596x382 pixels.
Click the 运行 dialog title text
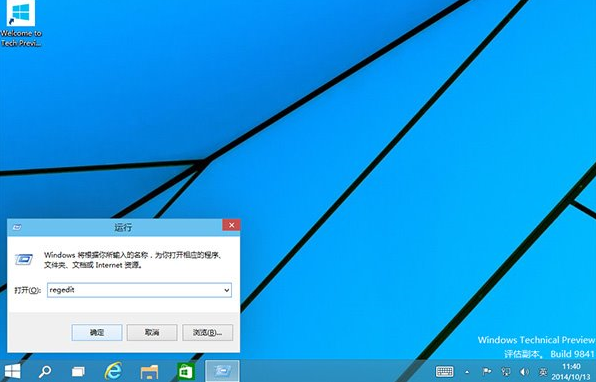[x=123, y=227]
